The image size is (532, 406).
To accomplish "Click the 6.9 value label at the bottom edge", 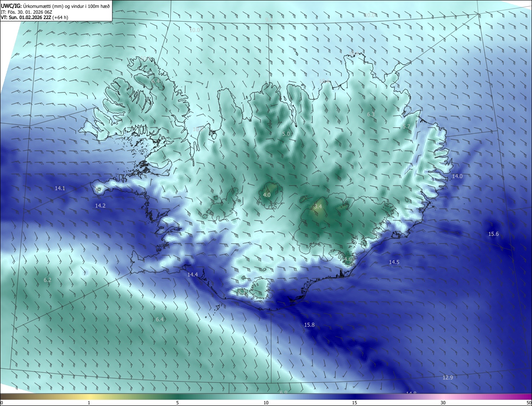I will pos(283,392).
